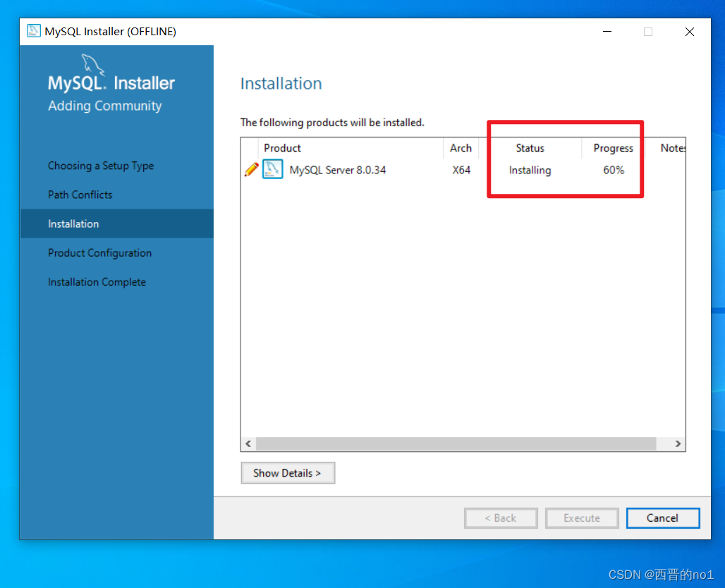Screen dimensions: 725x588
Task: Open the Product Configuration step
Action: [100, 253]
